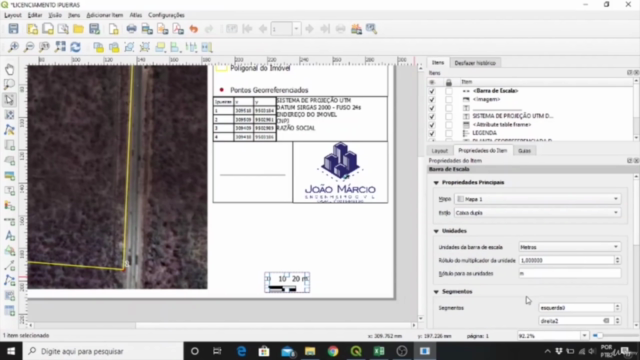The image size is (640, 360).
Task: Zoom in on the layout
Action: point(13,47)
